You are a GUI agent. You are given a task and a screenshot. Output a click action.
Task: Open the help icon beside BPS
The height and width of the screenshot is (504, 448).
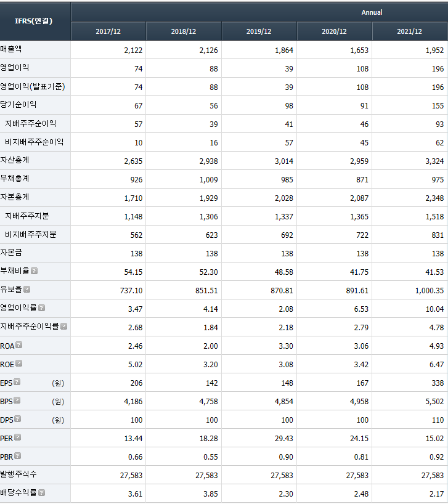pyautogui.click(x=17, y=400)
